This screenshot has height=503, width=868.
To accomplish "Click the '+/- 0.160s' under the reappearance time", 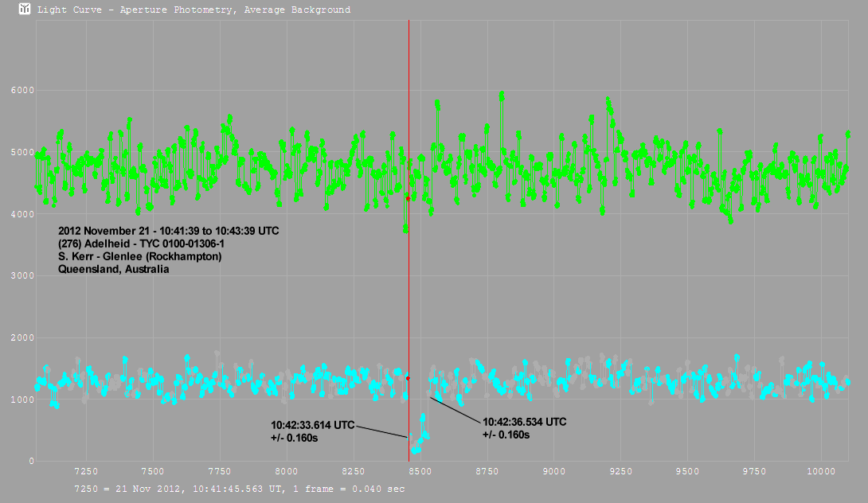I will pyautogui.click(x=506, y=435).
